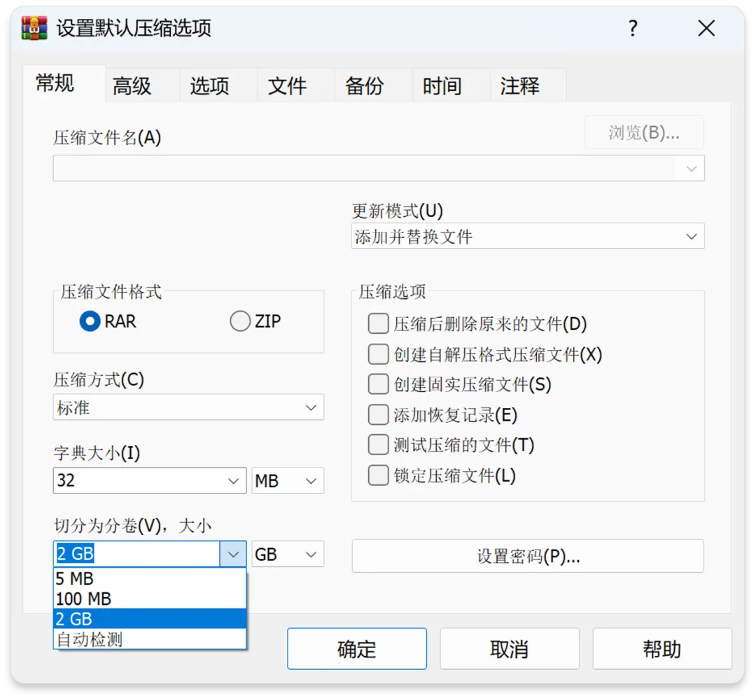Open the 更新模式 dropdown
756x700 pixels.
point(527,237)
